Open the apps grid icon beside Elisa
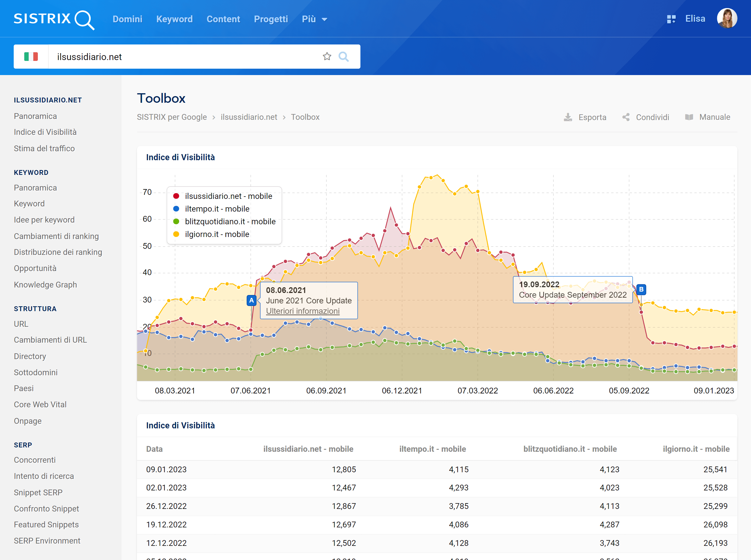 point(671,19)
